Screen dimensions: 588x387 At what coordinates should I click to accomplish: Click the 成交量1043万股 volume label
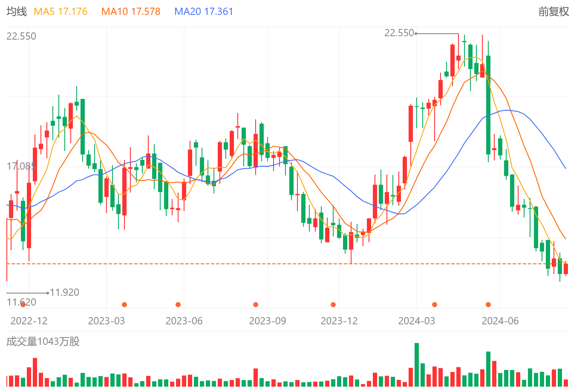[x=43, y=341]
